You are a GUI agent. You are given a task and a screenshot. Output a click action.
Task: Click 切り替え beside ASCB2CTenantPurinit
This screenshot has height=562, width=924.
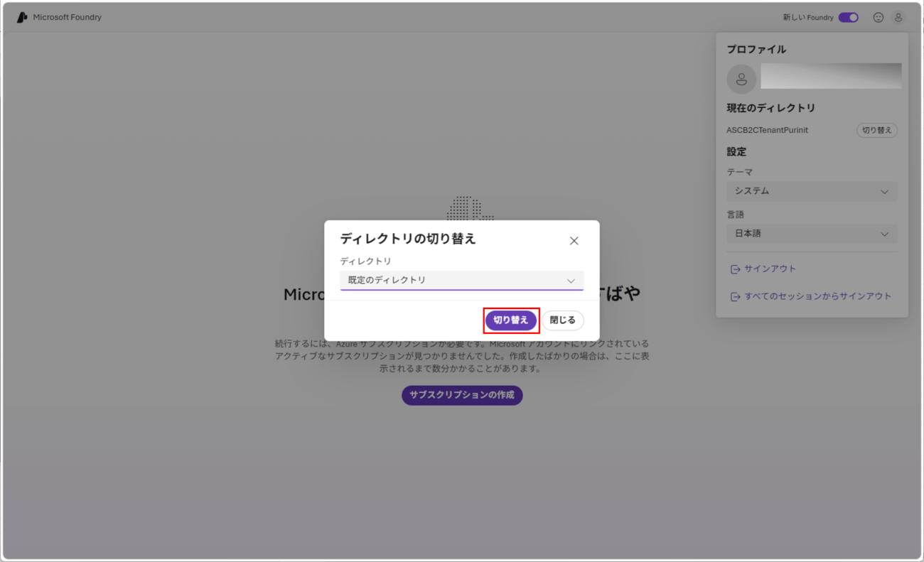(x=877, y=130)
